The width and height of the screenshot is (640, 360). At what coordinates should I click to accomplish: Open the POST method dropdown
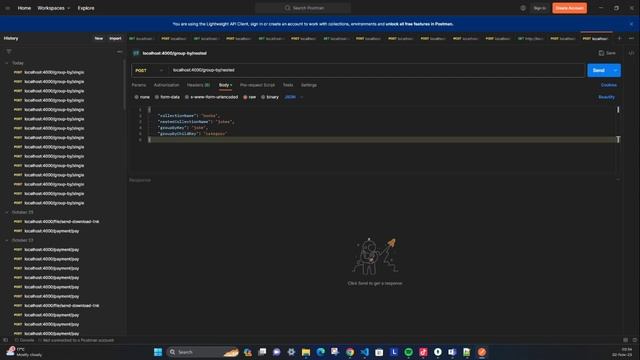149,70
